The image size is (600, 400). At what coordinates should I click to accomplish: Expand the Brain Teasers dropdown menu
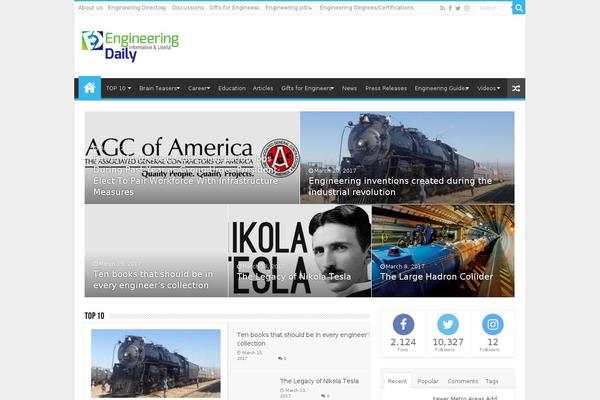(159, 88)
